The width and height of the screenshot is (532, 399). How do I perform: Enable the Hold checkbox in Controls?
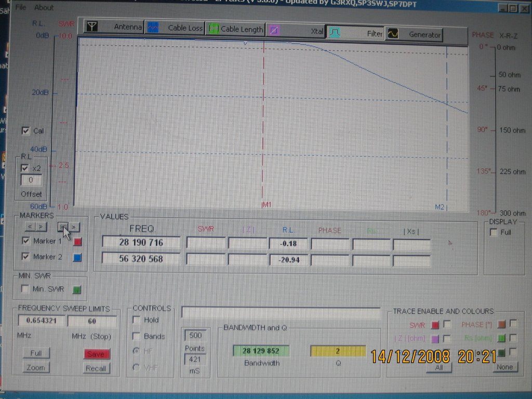(137, 320)
